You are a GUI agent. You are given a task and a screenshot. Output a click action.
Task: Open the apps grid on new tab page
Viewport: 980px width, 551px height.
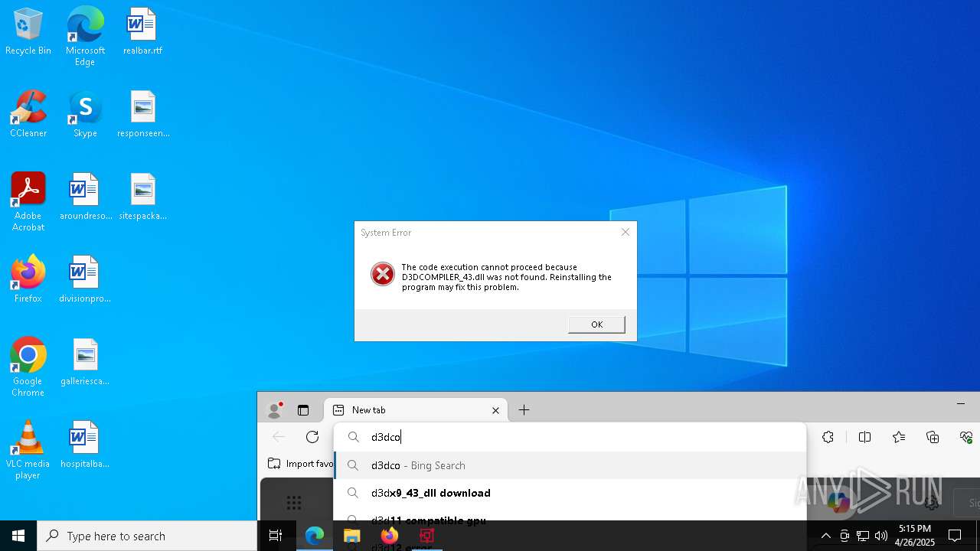point(294,503)
